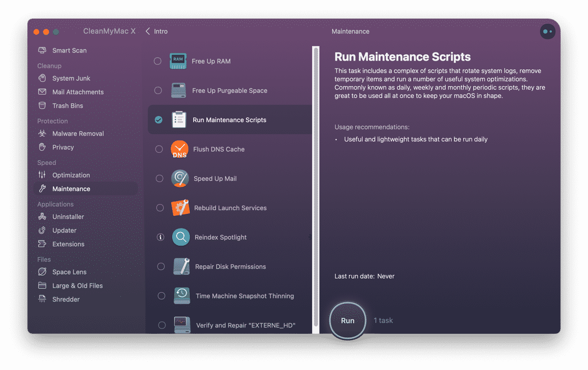Select the System Junk icon
This screenshot has width=588, height=370.
(43, 78)
